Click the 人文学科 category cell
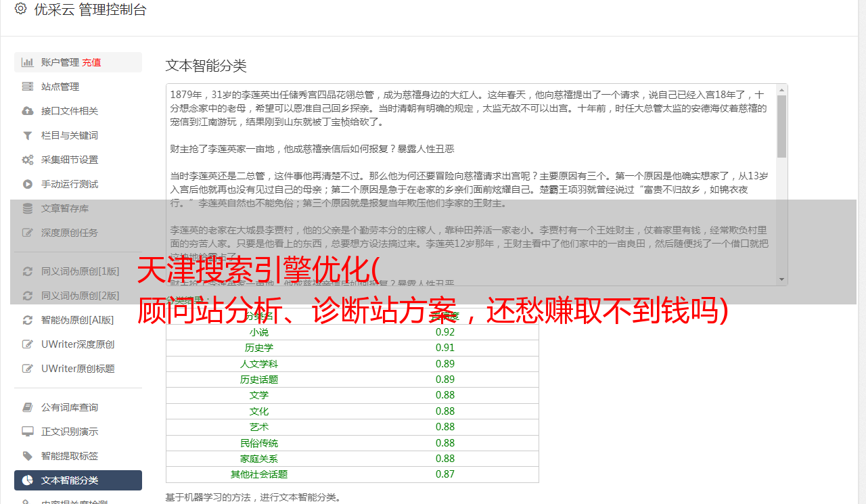866x504 pixels. click(x=258, y=364)
